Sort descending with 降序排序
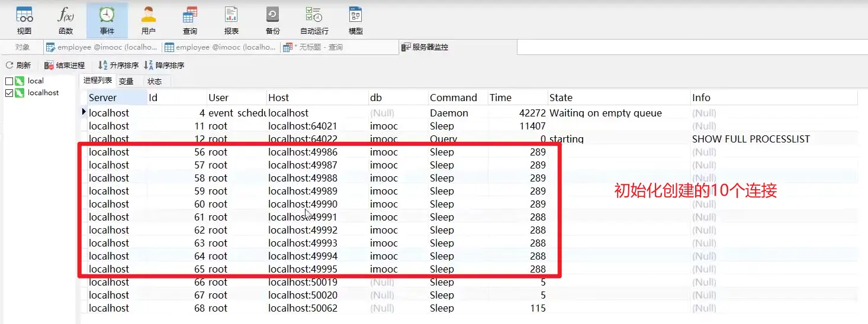This screenshot has width=868, height=324. 164,65
